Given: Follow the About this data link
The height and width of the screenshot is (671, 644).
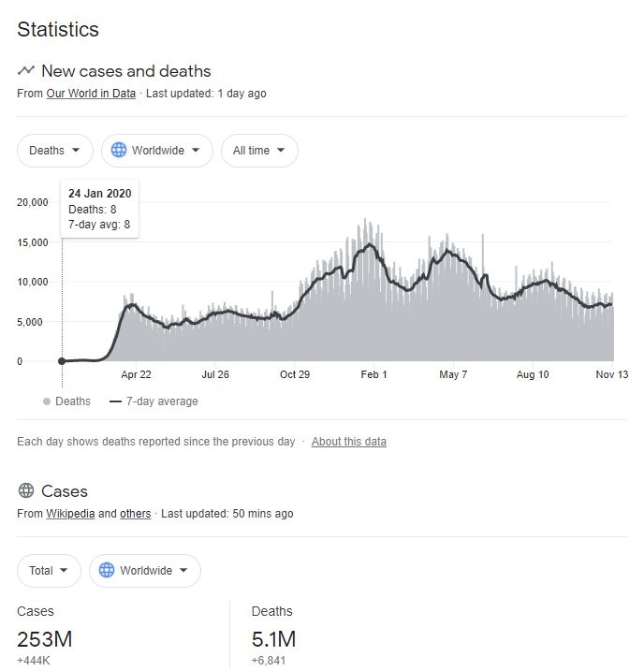Looking at the screenshot, I should click(348, 442).
